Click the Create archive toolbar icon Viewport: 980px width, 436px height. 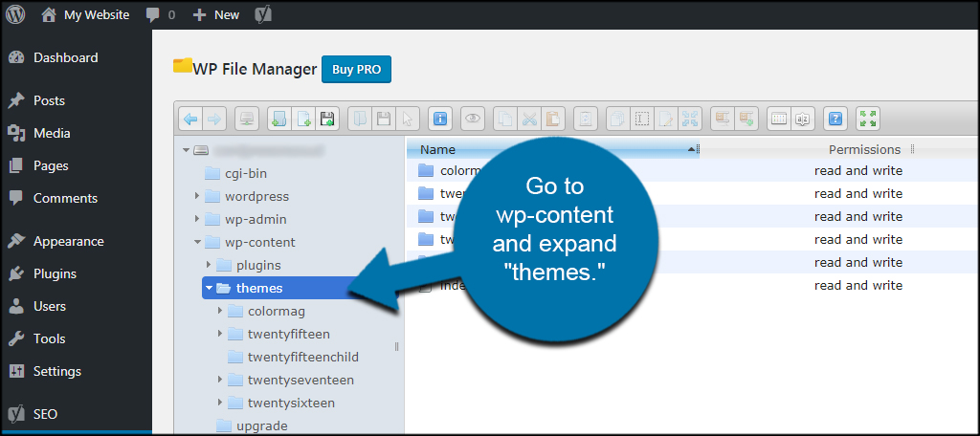(x=746, y=118)
